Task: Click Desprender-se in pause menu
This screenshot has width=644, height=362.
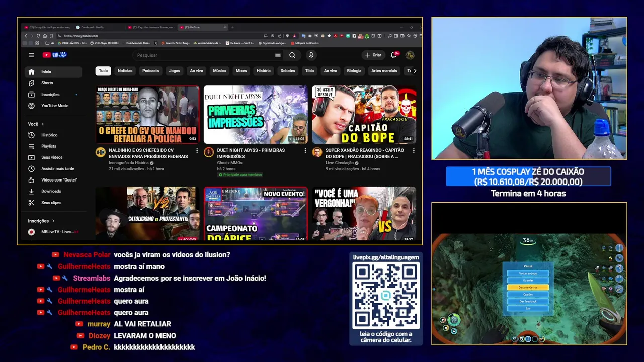Action: point(528,287)
